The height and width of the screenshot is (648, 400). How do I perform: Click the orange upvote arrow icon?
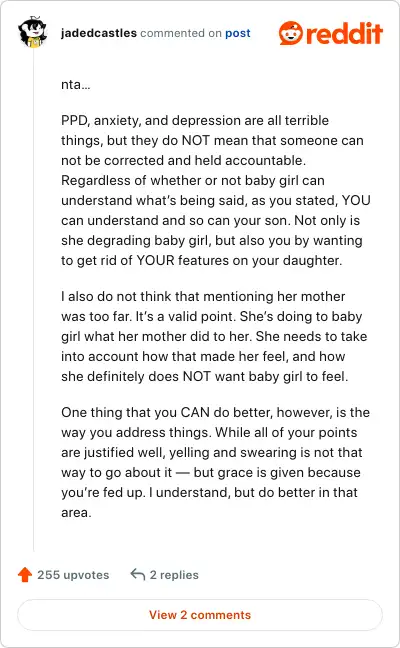pyautogui.click(x=25, y=574)
